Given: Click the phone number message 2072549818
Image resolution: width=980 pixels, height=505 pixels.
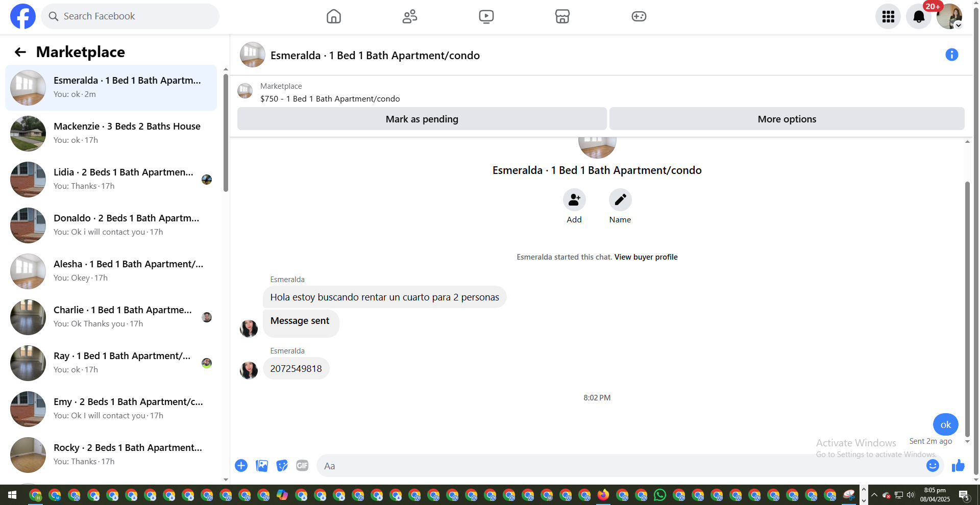Looking at the screenshot, I should (296, 368).
